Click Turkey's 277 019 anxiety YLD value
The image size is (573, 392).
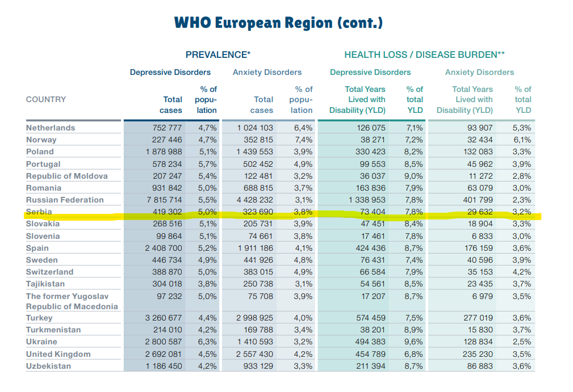[x=478, y=318]
